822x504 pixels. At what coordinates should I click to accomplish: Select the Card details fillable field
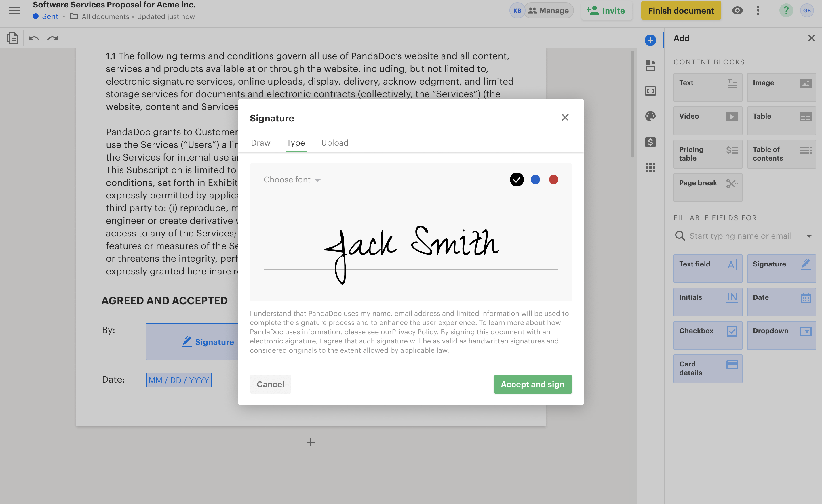(x=707, y=369)
